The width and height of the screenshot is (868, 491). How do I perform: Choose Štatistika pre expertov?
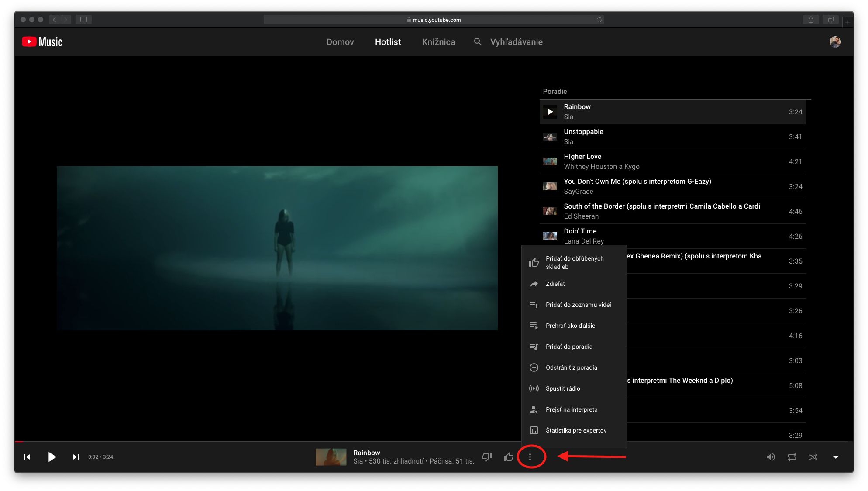coord(574,430)
